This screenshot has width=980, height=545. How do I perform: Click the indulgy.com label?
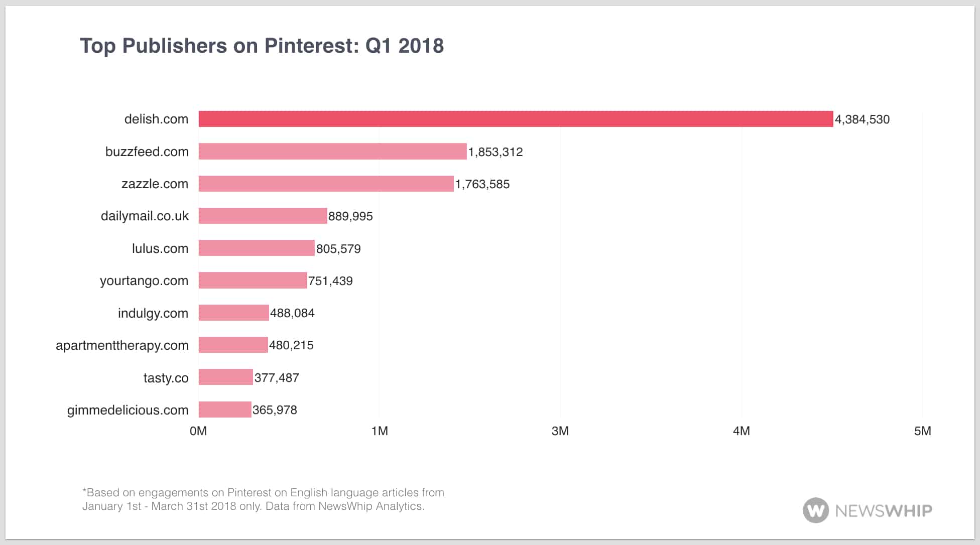(x=153, y=313)
